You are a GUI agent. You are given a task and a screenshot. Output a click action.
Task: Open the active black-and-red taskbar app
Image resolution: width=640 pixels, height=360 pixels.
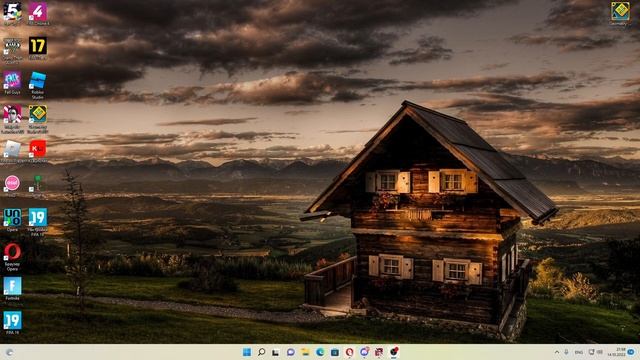click(394, 352)
